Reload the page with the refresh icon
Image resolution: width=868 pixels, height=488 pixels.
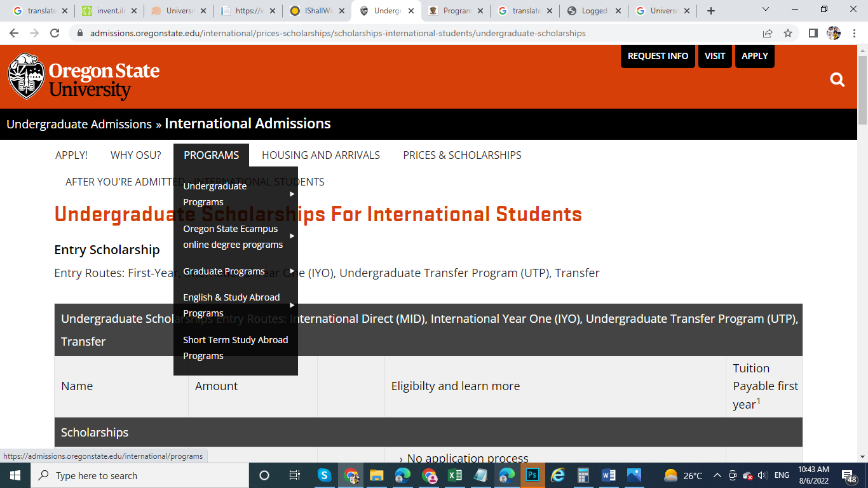55,33
